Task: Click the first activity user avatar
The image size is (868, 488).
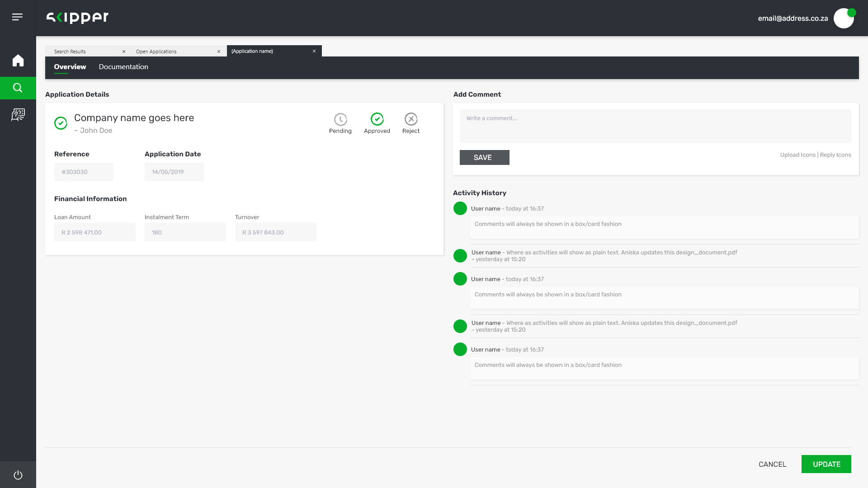Action: point(460,208)
